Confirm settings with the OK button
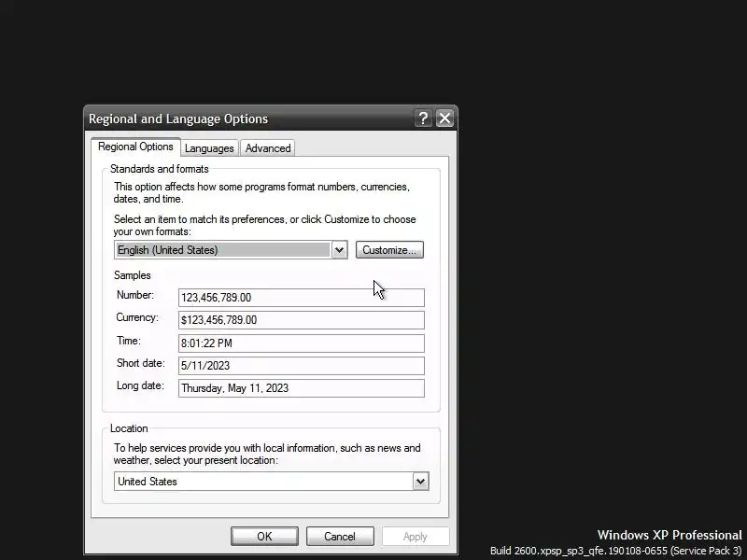Viewport: 747px width, 560px height. click(264, 537)
